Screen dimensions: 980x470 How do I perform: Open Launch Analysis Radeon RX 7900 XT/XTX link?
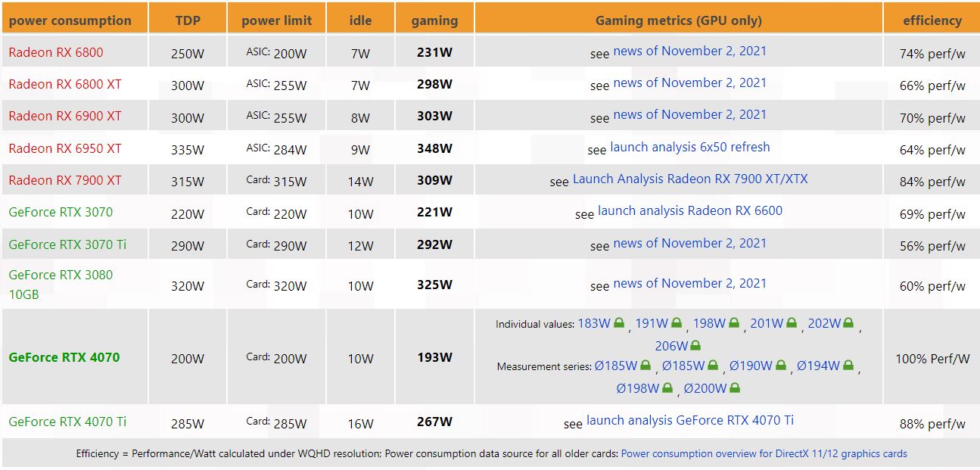coord(690,179)
